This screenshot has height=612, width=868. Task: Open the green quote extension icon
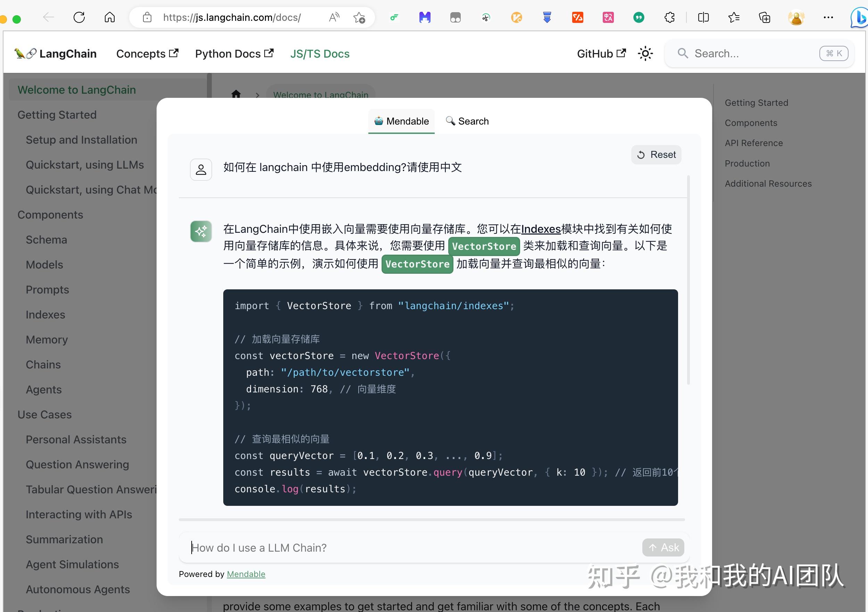click(639, 17)
